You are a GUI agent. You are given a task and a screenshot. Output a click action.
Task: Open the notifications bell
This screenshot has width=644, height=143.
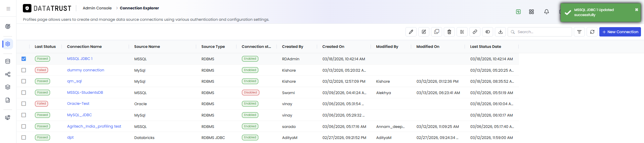tap(547, 12)
